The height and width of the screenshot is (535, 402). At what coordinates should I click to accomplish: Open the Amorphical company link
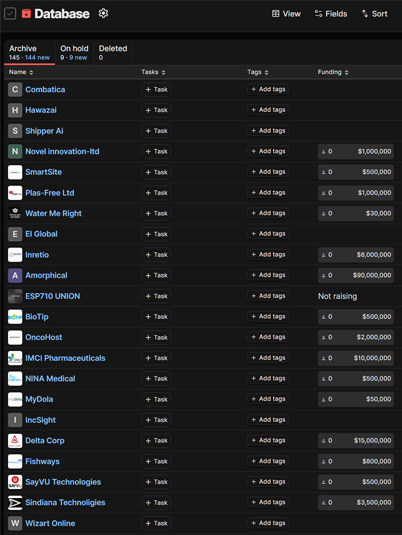46,275
